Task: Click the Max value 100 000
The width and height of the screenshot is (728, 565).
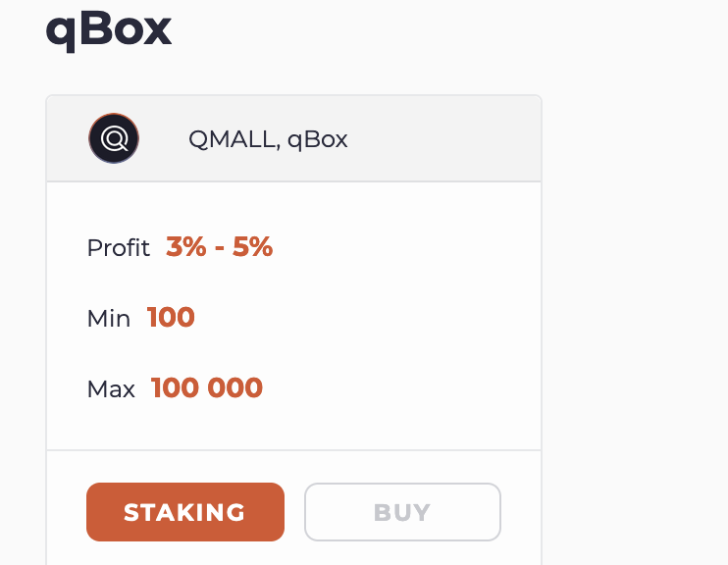Action: [207, 387]
